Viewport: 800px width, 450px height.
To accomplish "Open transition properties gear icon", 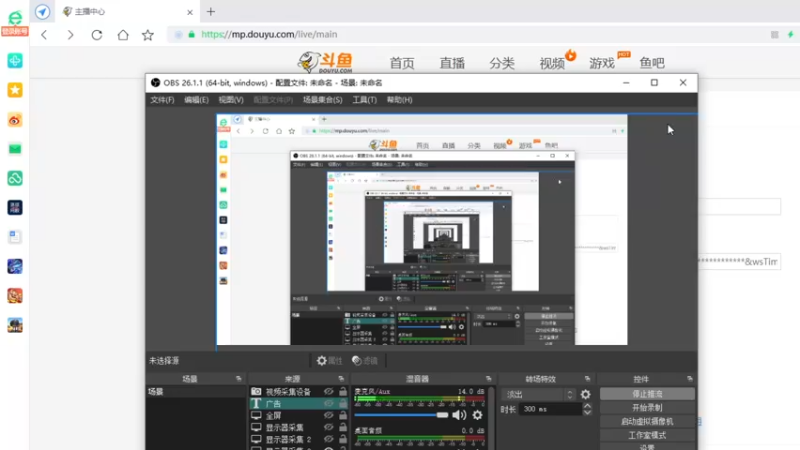I will click(x=585, y=394).
